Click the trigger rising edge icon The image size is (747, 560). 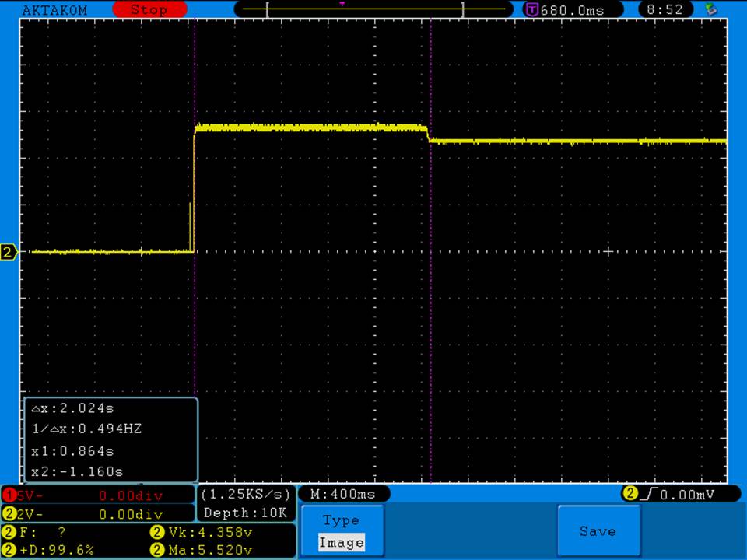[648, 495]
